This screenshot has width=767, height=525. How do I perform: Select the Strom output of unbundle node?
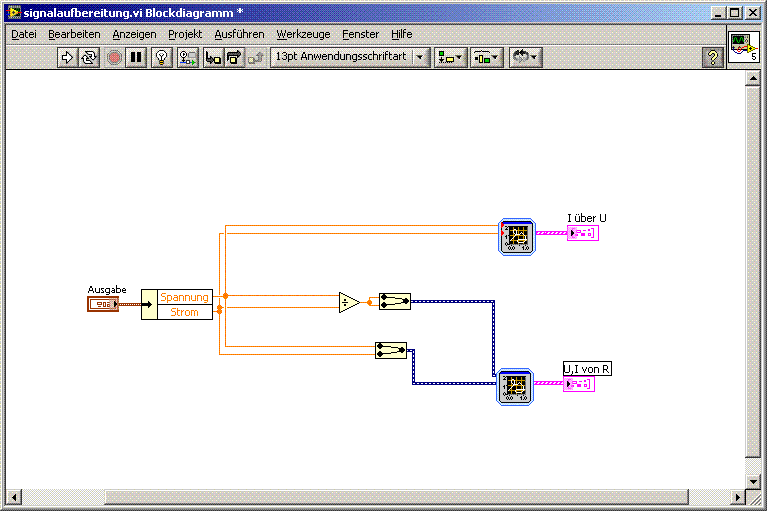pos(185,312)
